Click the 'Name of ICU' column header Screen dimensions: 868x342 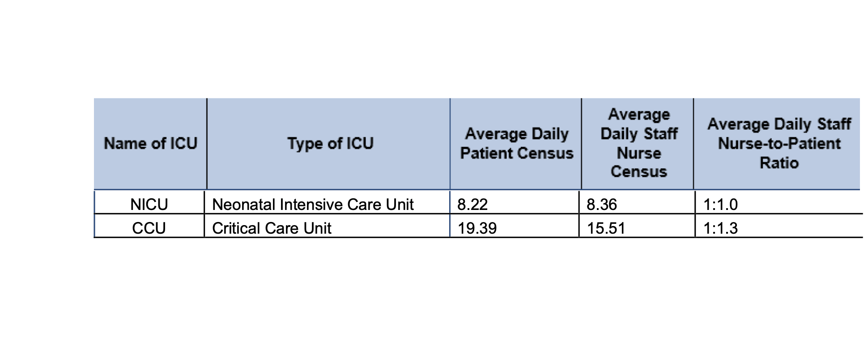pos(150,144)
